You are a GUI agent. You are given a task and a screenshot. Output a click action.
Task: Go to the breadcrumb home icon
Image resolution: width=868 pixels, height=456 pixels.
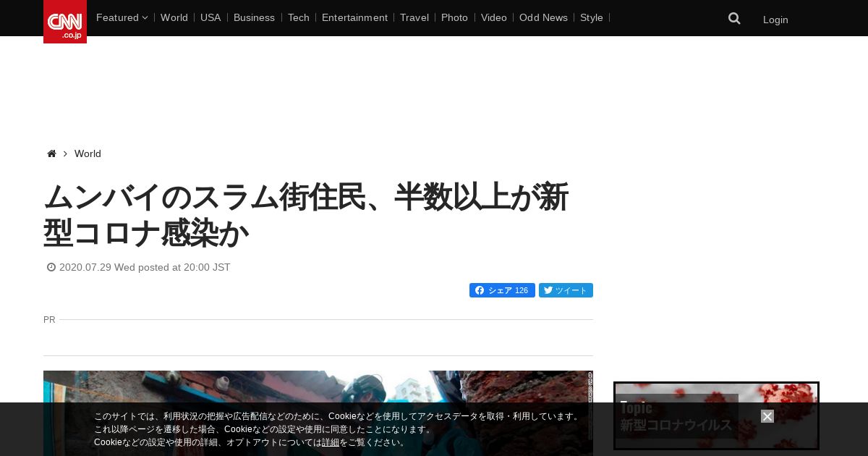click(51, 153)
